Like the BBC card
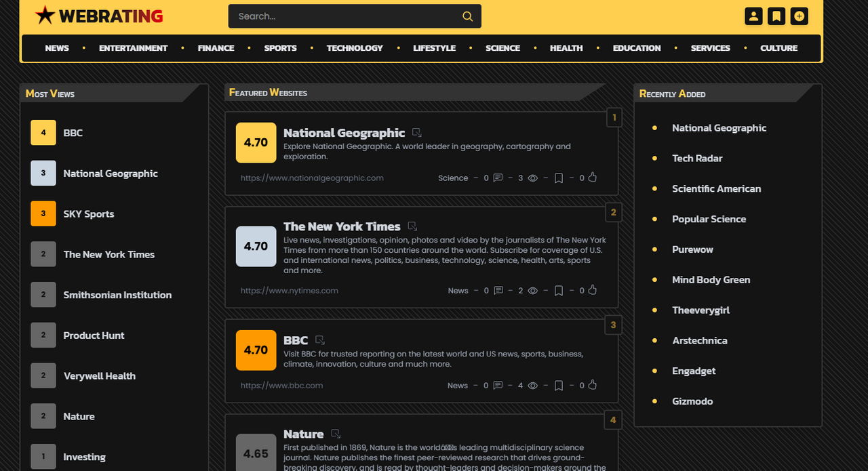 point(593,385)
